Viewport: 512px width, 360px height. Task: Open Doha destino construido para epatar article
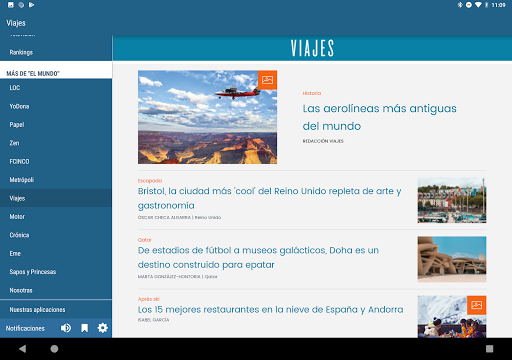(x=258, y=257)
